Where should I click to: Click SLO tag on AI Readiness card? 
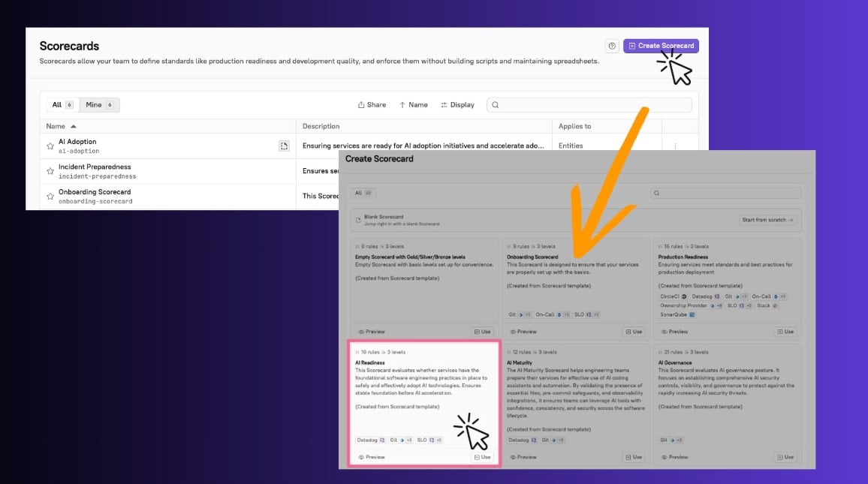tap(429, 440)
